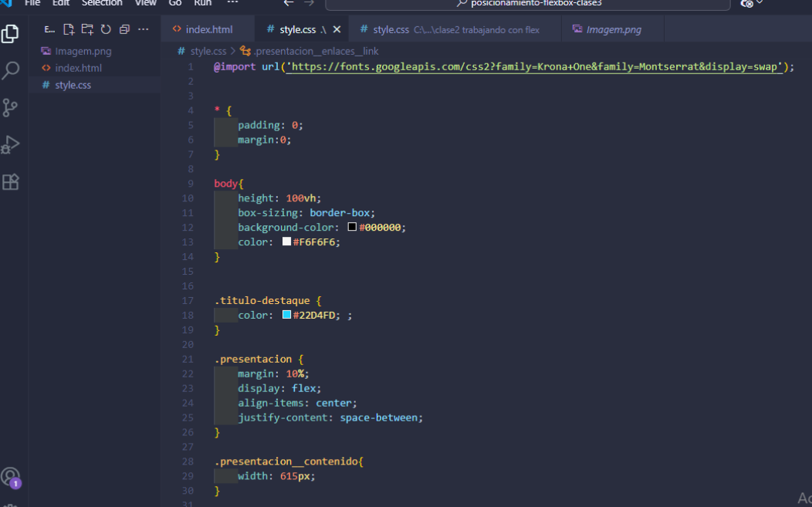Go forward using the navigation arrow
The image size is (812, 507).
(310, 3)
